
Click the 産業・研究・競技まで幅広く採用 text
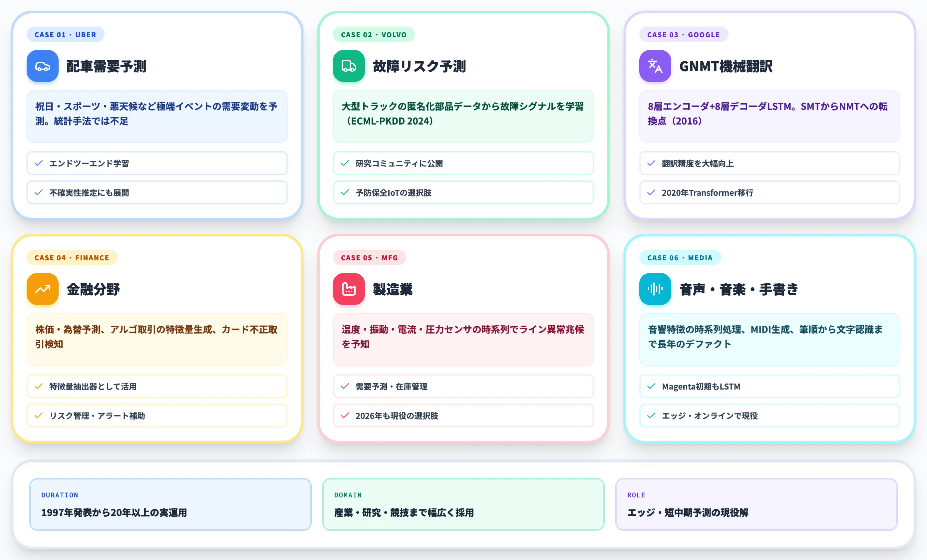pos(404,512)
